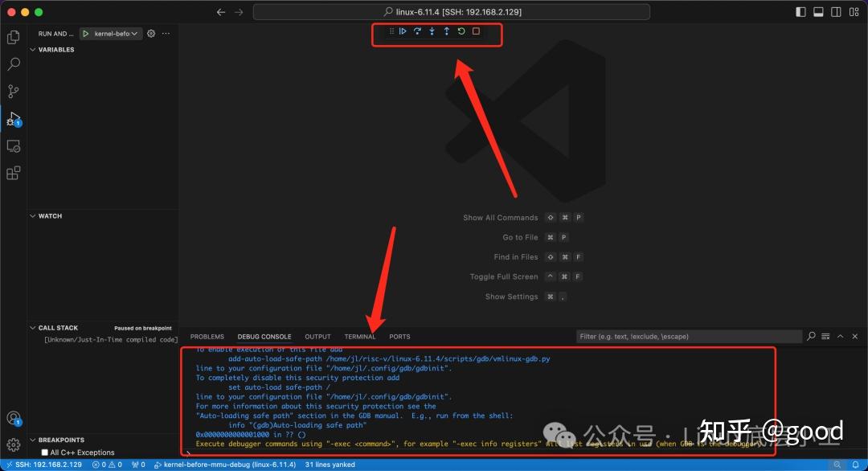Toggle the All C++ Exceptions breakpoint
Viewport: 868px width, 471px height.
[x=47, y=451]
